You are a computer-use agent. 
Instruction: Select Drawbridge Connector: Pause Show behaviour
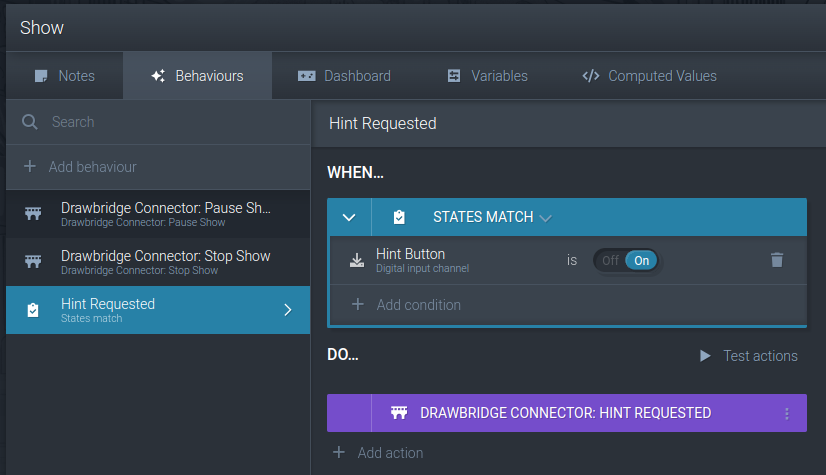(x=158, y=214)
